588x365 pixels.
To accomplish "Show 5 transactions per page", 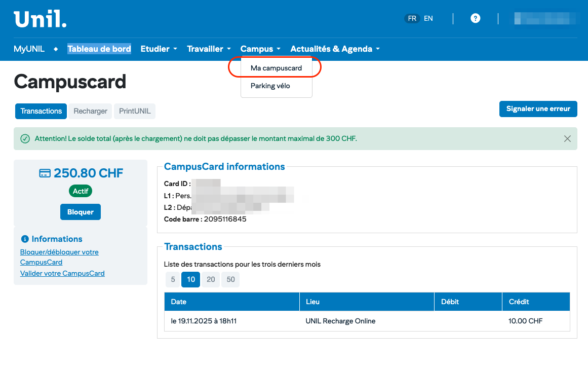I will point(173,279).
